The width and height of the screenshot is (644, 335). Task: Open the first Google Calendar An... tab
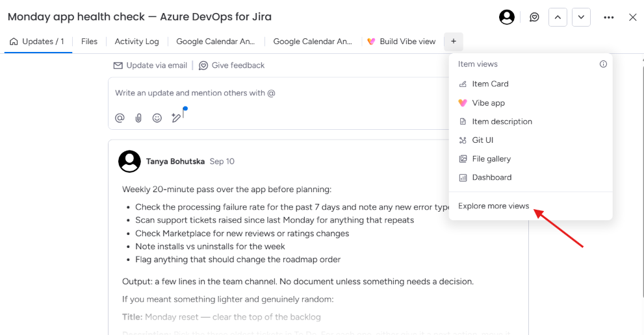click(215, 42)
